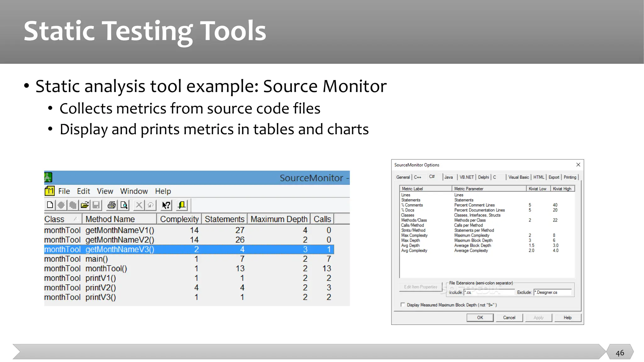Click the greyed octagon checkpoint toolbar icon
644x362 pixels.
coord(61,205)
